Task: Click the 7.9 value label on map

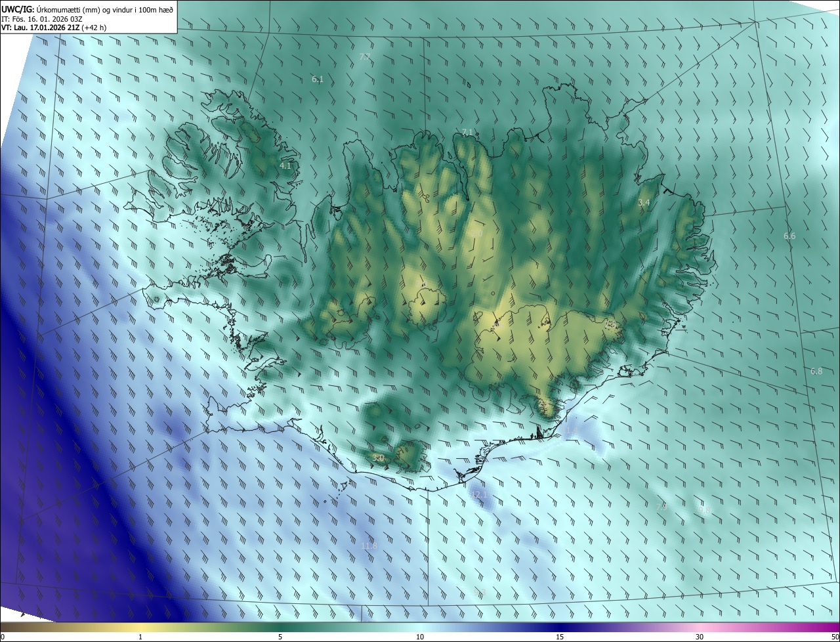Action: point(661,507)
